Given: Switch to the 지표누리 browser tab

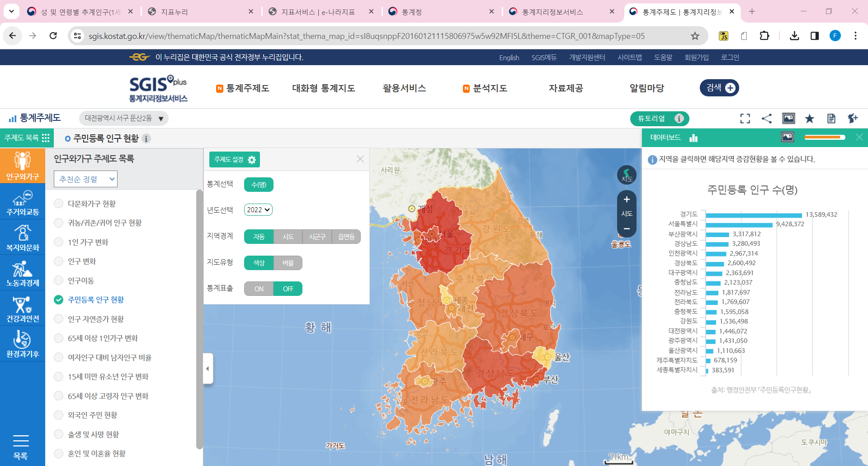Looking at the screenshot, I should tap(201, 11).
